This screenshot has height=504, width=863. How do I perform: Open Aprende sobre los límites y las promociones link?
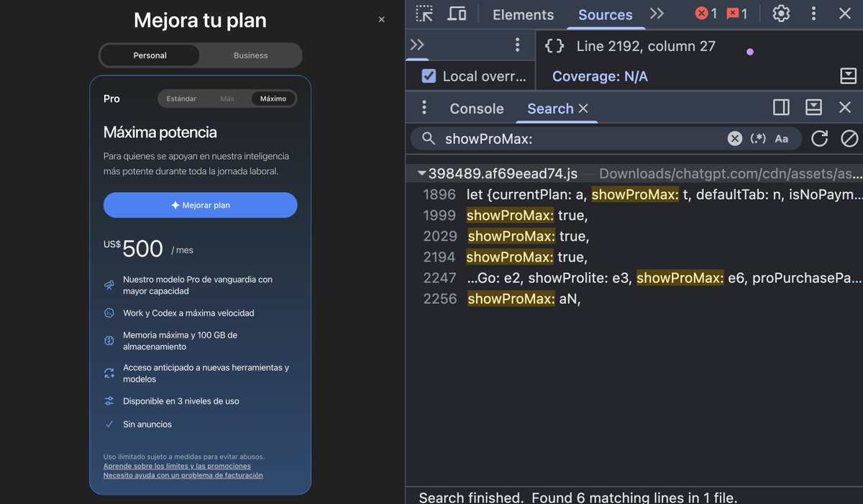pyautogui.click(x=177, y=466)
